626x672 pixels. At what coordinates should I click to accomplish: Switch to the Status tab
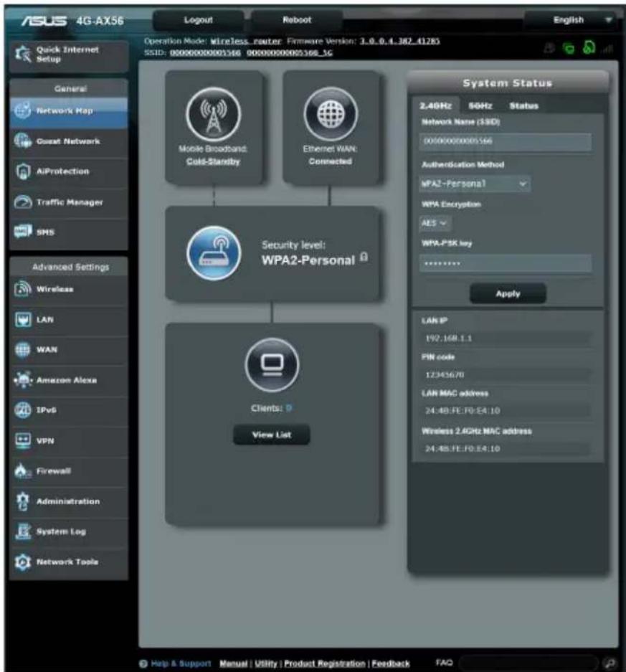point(523,106)
